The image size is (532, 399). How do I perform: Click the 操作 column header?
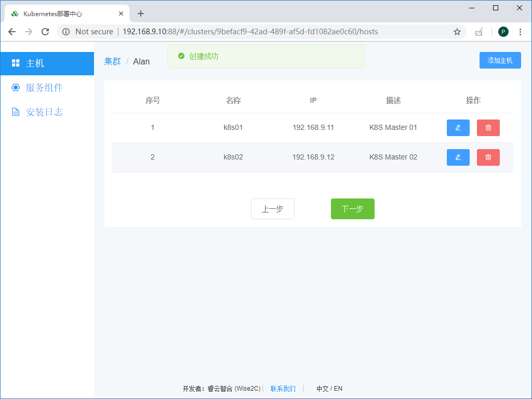473,100
